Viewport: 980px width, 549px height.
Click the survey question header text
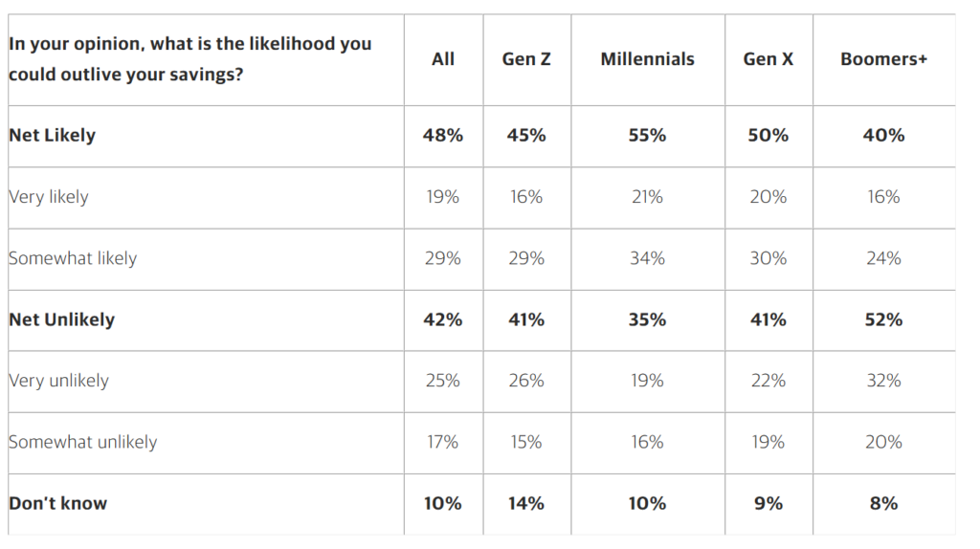[190, 59]
